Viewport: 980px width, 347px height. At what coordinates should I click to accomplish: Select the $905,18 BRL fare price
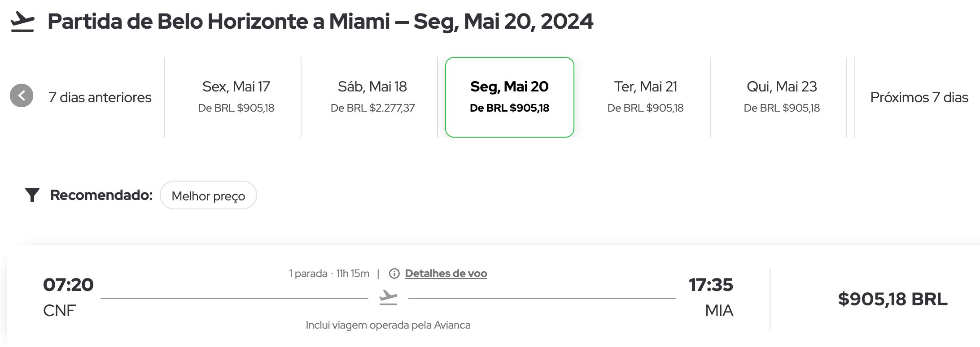pos(892,299)
